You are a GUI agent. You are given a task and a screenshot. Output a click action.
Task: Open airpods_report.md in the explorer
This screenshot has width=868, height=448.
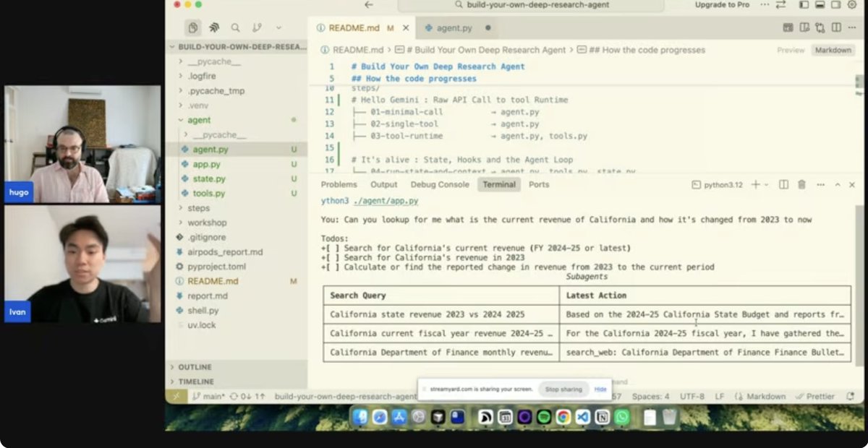225,252
